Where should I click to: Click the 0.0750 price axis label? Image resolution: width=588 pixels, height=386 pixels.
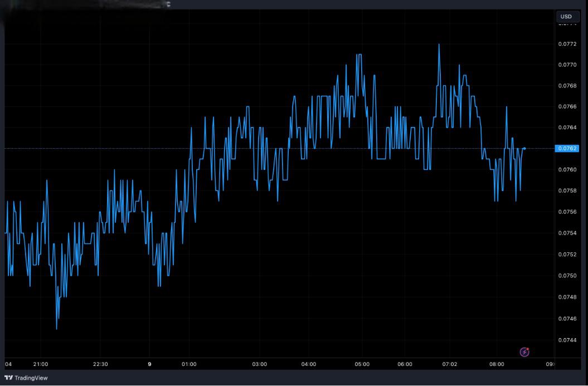click(x=566, y=276)
